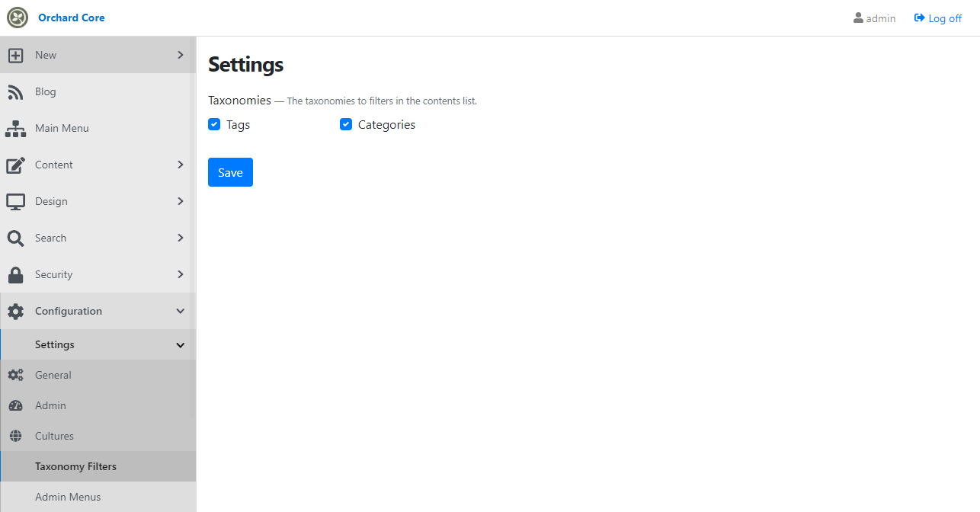Screen dimensions: 980x512
Task: Expand the Content menu chevron
Action: point(181,165)
